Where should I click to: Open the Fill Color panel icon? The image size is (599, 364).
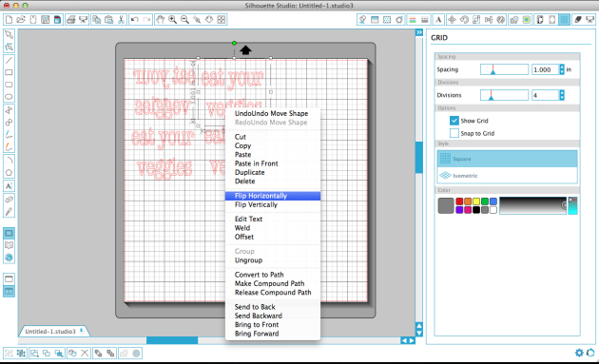(x=362, y=19)
